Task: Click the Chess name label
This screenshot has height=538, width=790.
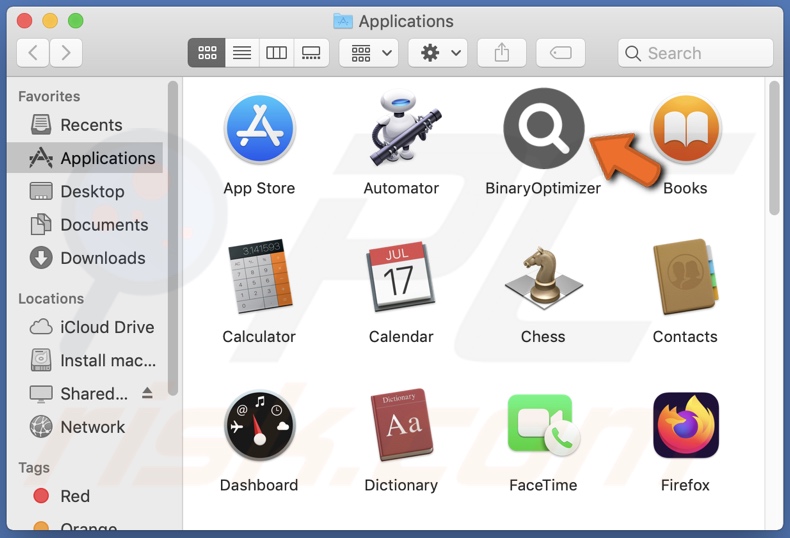Action: click(x=543, y=337)
